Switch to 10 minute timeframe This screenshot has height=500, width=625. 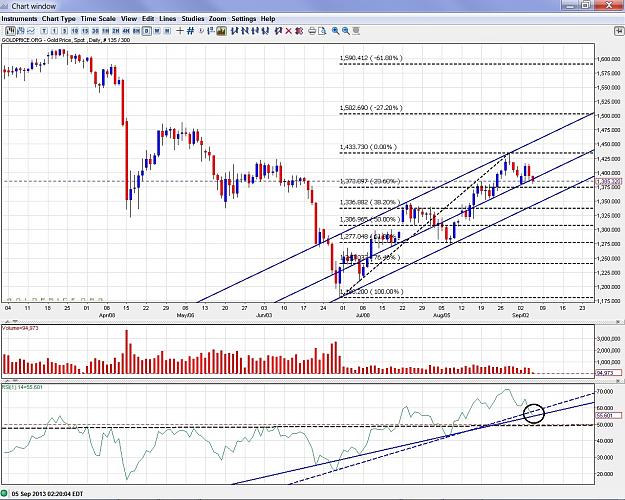[75, 31]
